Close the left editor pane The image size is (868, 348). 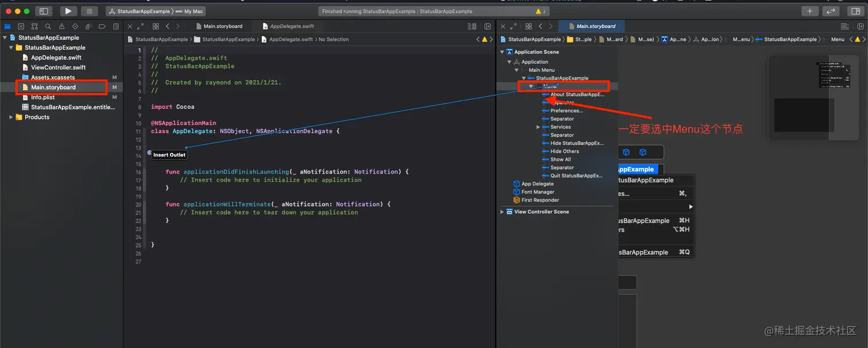point(130,26)
